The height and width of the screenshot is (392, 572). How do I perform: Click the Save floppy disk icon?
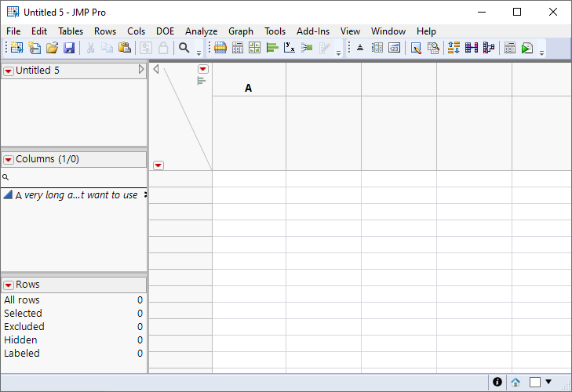click(69, 48)
